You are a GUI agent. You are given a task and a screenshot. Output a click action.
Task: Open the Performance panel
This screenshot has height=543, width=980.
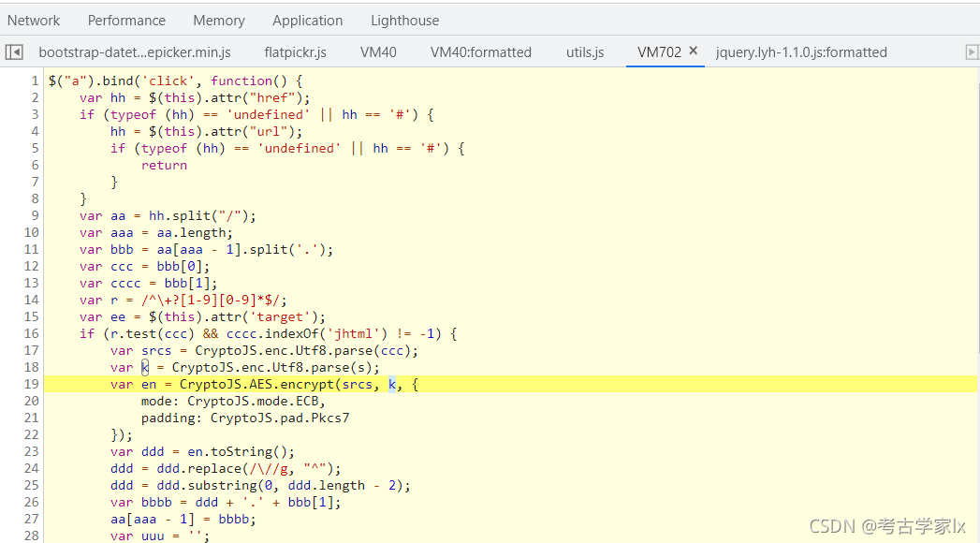coord(126,20)
